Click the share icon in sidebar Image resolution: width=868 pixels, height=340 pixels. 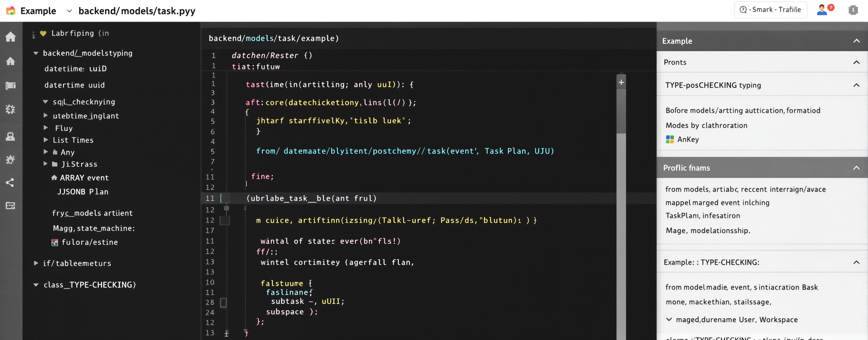coord(10,182)
